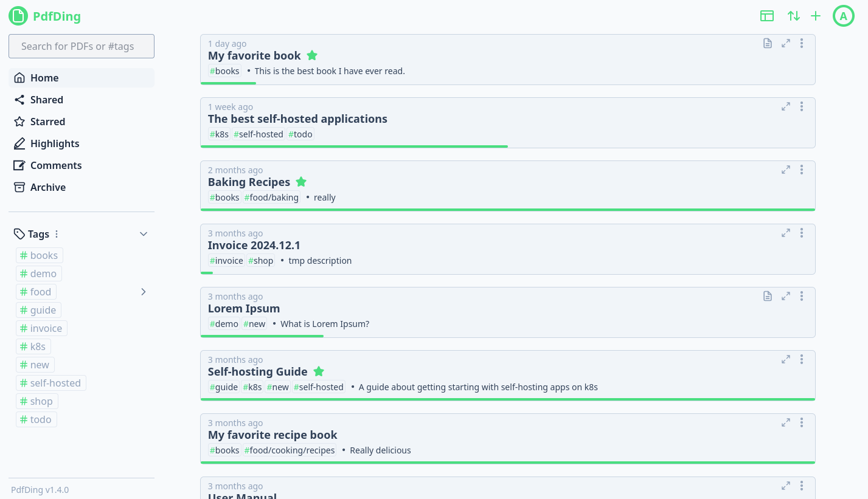This screenshot has height=499, width=868.
Task: Collapse the Tags section chevron
Action: pyautogui.click(x=144, y=234)
